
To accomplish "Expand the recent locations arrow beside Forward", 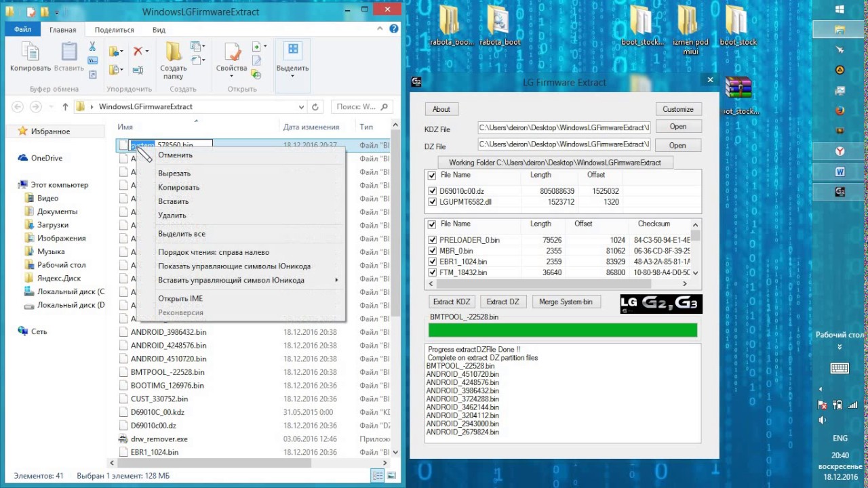I will pos(51,107).
